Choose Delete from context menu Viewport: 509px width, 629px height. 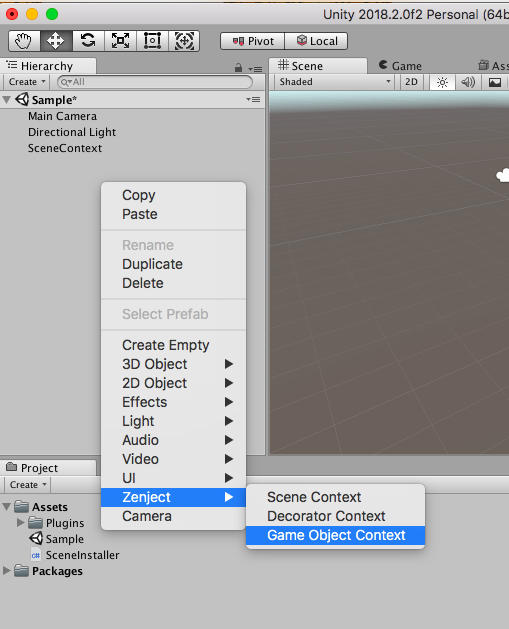173,283
